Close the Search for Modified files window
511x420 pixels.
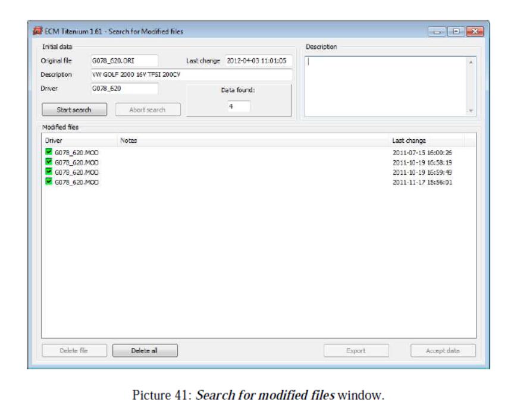(x=475, y=32)
